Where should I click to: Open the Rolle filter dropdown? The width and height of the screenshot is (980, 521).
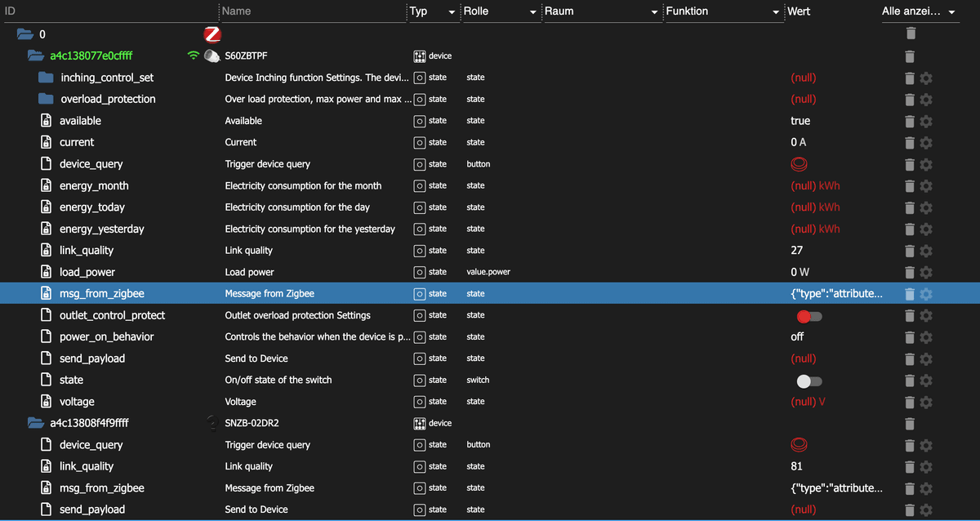pos(532,12)
